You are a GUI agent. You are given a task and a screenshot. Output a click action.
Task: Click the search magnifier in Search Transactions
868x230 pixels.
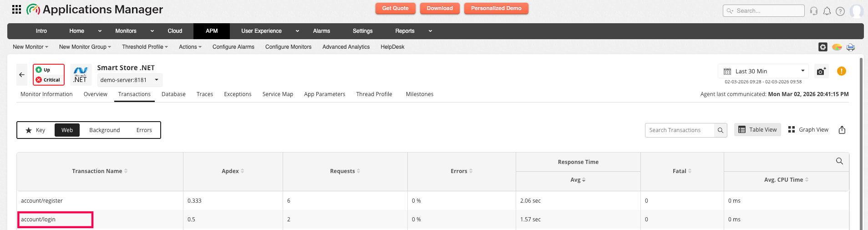tap(721, 130)
